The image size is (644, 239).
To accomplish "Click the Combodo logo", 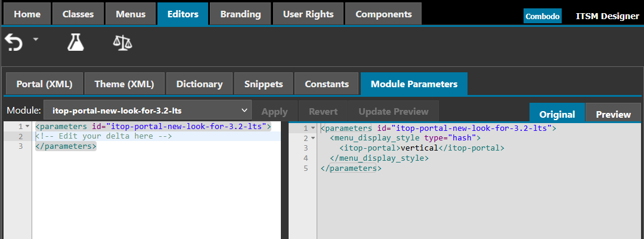I will click(x=542, y=16).
